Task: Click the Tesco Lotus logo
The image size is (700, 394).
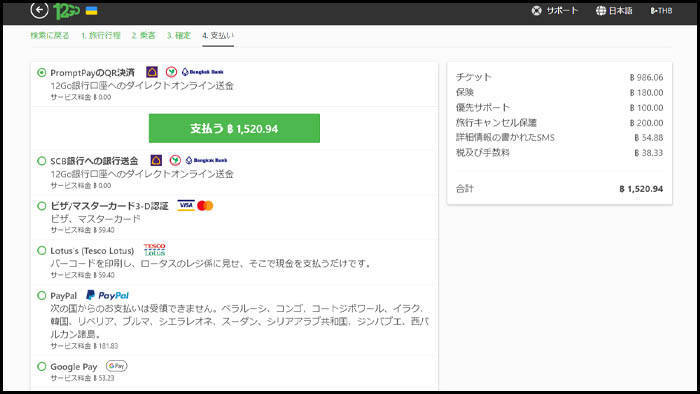Action: [x=154, y=249]
